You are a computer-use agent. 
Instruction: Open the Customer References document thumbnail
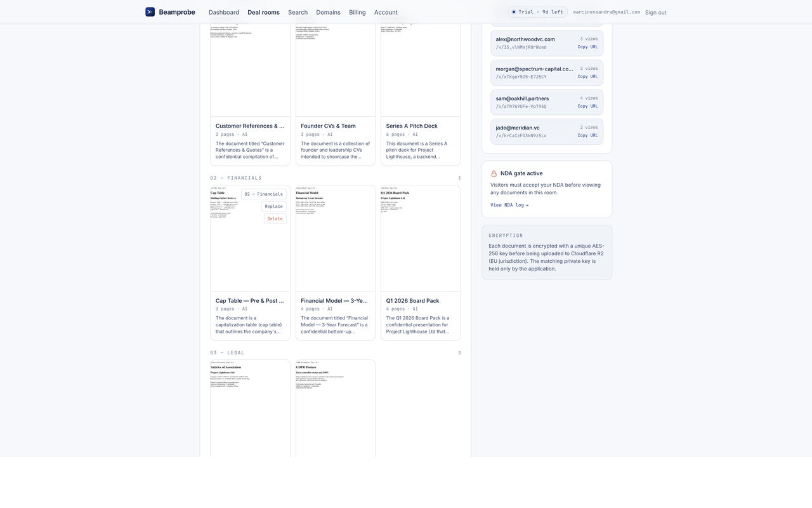tap(250, 70)
